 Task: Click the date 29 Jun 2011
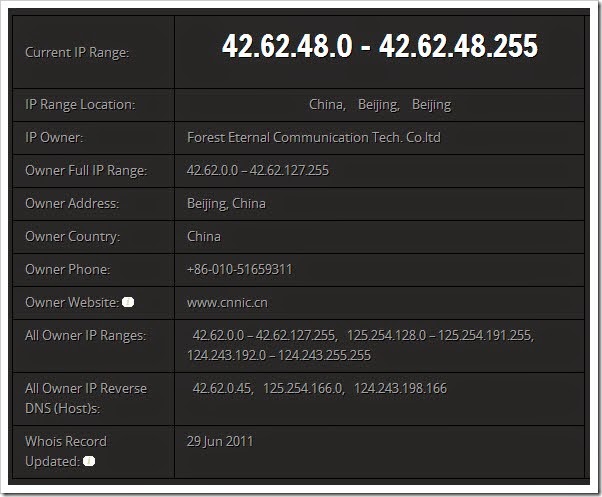point(220,441)
